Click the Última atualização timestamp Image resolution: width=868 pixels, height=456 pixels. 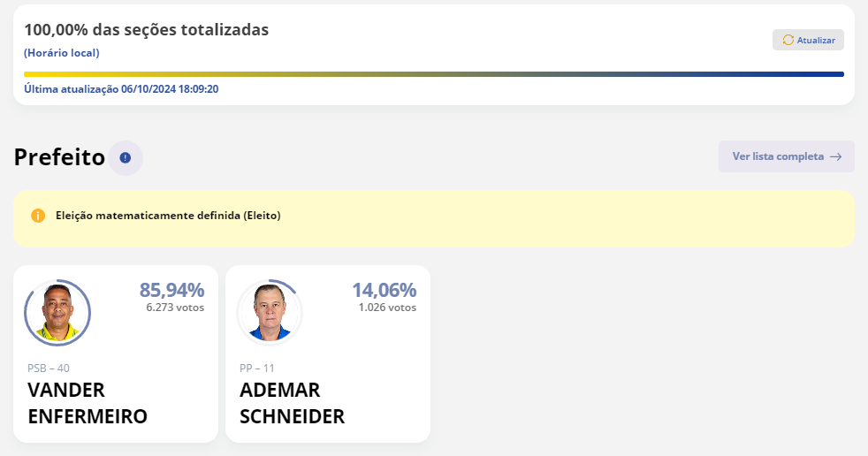[x=121, y=89]
